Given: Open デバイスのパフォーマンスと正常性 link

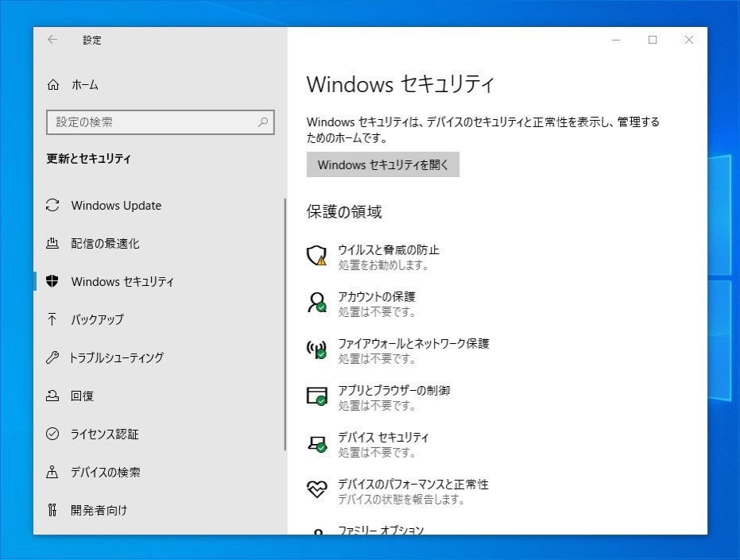Looking at the screenshot, I should [x=413, y=484].
